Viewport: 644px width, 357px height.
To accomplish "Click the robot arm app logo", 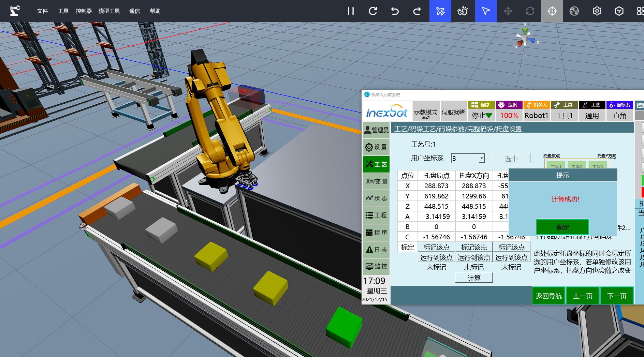I will coord(15,11).
